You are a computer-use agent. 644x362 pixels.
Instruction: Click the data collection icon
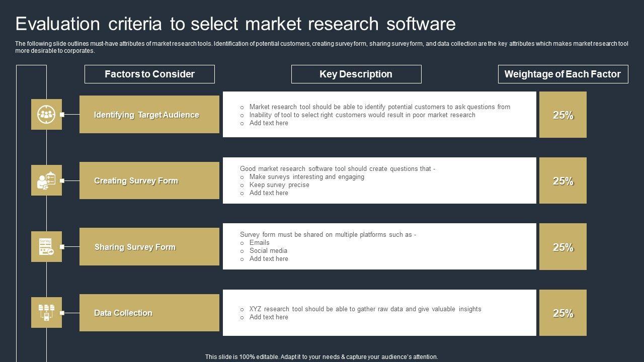tap(46, 313)
